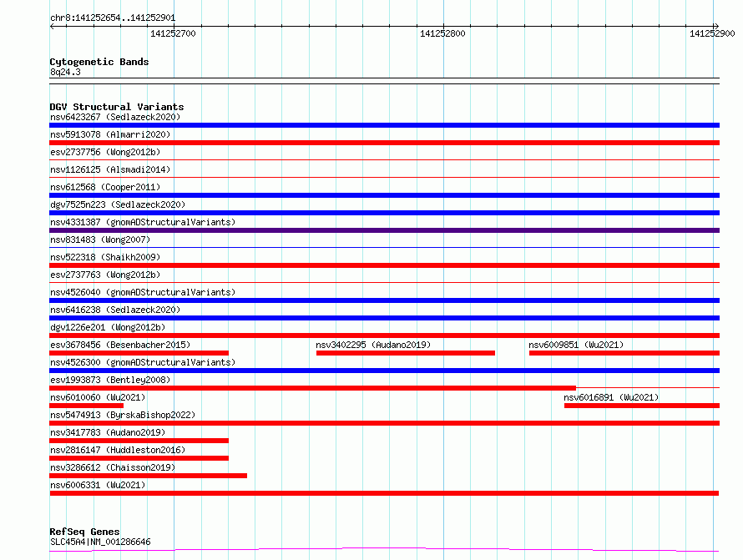743x560 pixels.
Task: Select the nsv3286612 (Chaisson2019) label
Action: (x=113, y=467)
